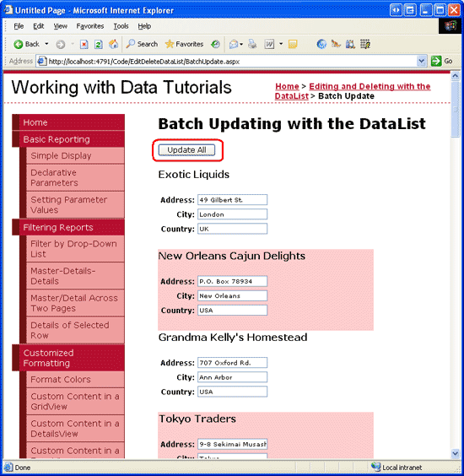The height and width of the screenshot is (476, 464).
Task: Click the Back navigation arrow icon
Action: [x=19, y=45]
